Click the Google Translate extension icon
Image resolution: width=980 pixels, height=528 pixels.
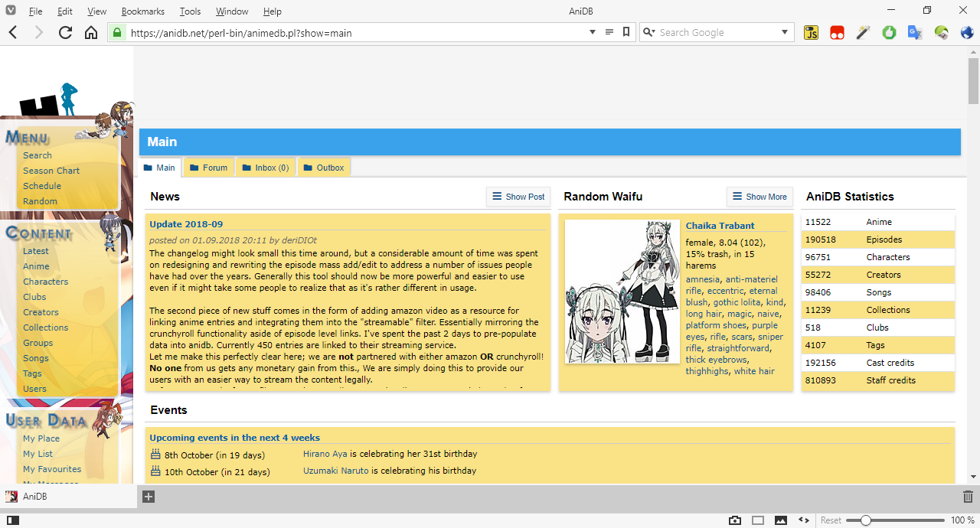[914, 32]
